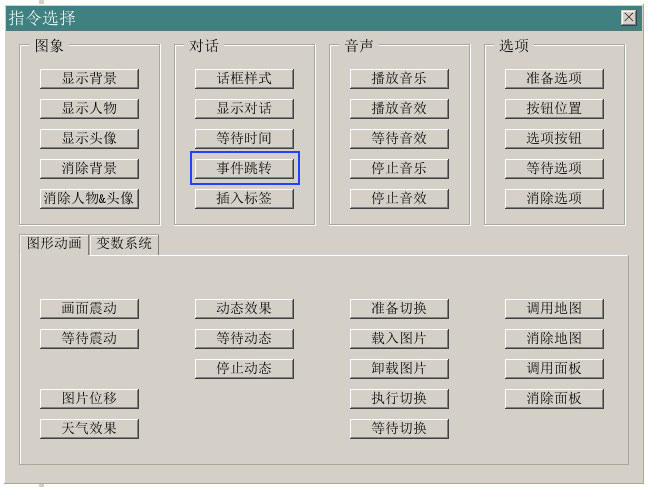Screen dimensions: 648x487
Task: Choose the 选项按钮 command
Action: pyautogui.click(x=554, y=138)
